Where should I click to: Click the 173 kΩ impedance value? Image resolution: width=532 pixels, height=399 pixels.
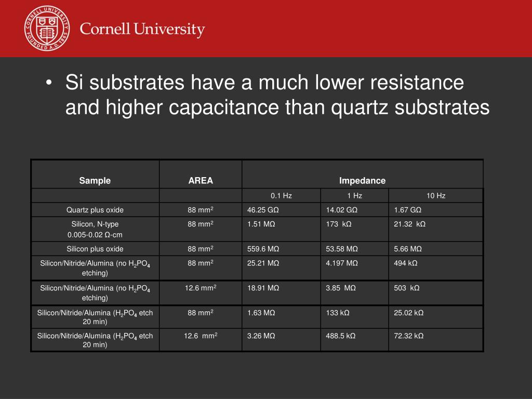coord(339,224)
